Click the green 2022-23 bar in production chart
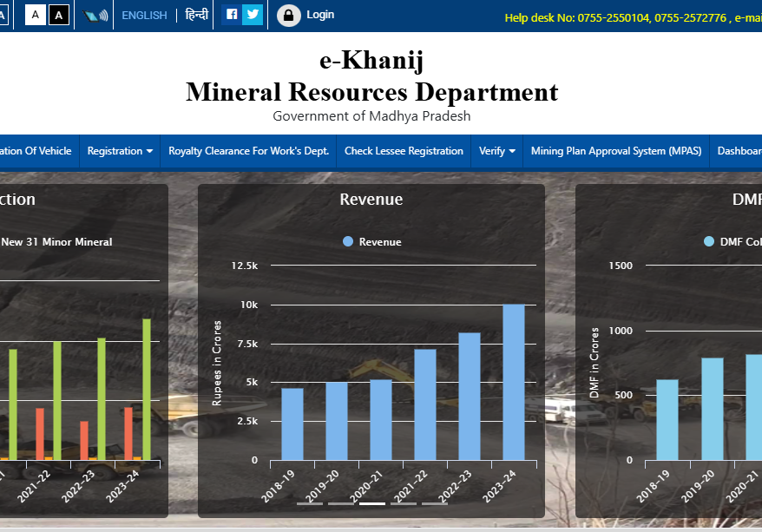The width and height of the screenshot is (762, 532). (x=102, y=399)
